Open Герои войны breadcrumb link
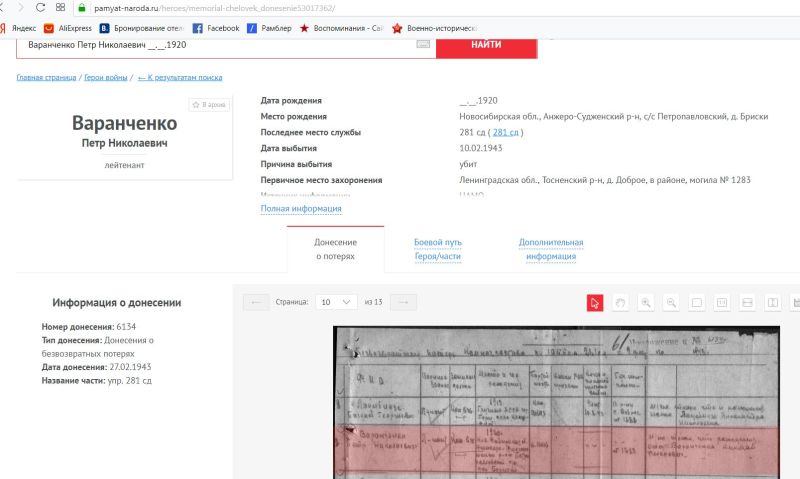The width and height of the screenshot is (800, 479). coord(106,78)
